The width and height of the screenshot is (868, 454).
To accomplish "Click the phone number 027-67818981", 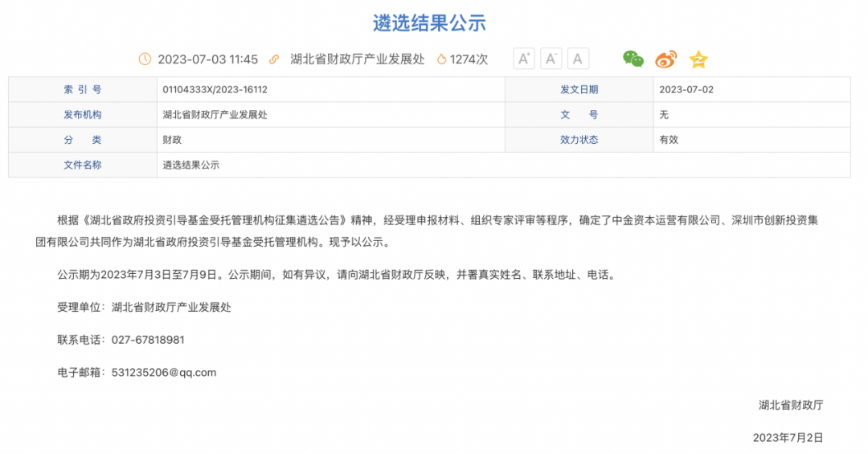I will [x=148, y=340].
